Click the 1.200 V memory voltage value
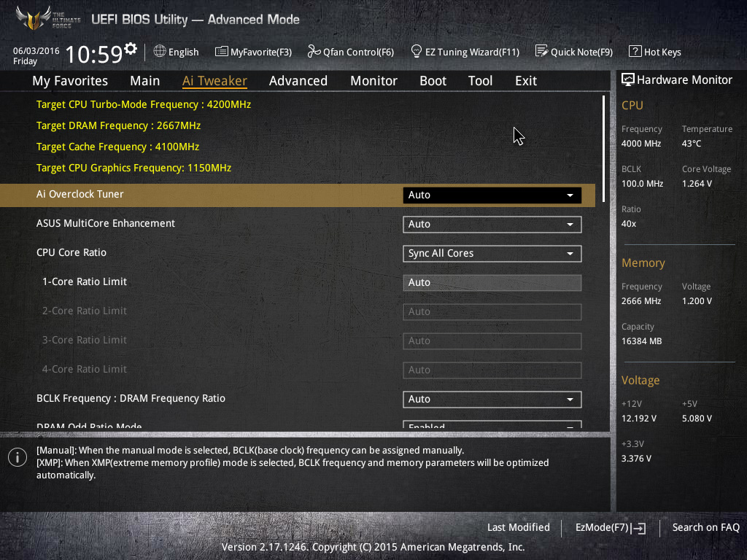The width and height of the screenshot is (747, 560). [x=697, y=301]
